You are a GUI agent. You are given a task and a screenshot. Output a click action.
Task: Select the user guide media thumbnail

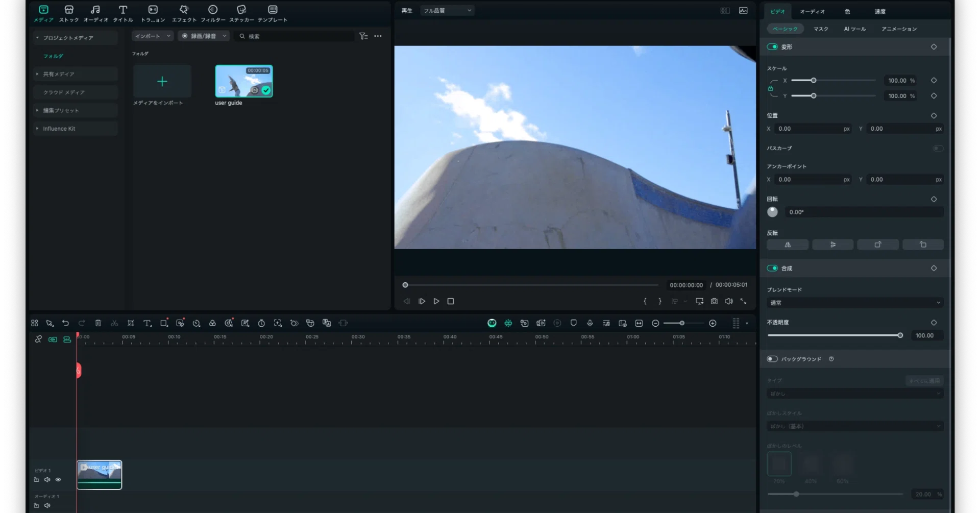tap(244, 81)
